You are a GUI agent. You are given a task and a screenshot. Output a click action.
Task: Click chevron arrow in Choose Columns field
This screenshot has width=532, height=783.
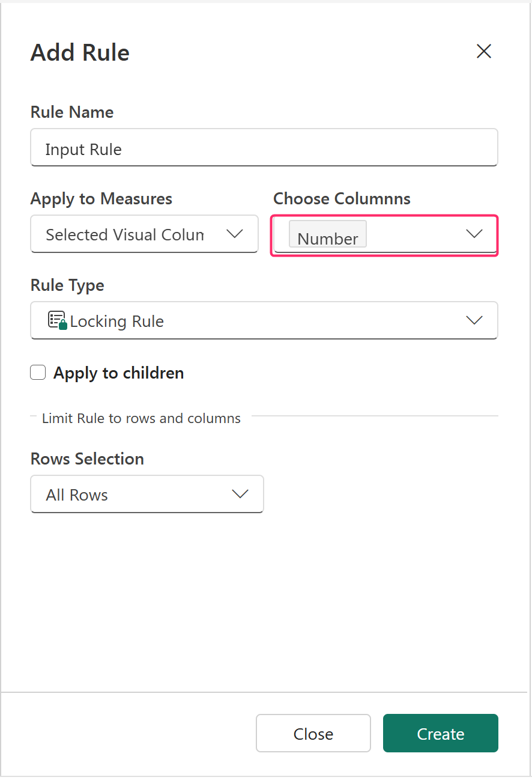[474, 234]
